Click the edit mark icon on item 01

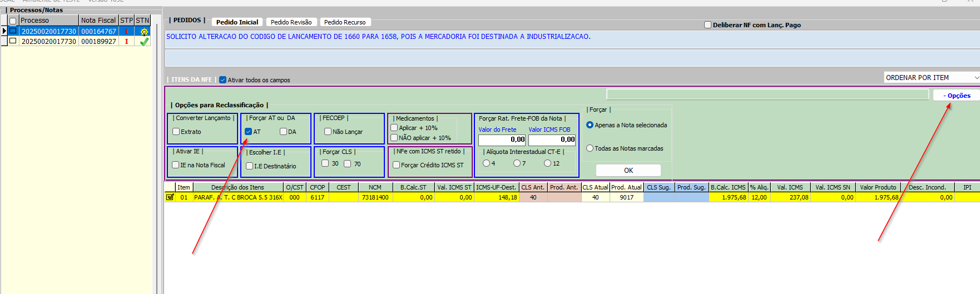[x=170, y=197]
